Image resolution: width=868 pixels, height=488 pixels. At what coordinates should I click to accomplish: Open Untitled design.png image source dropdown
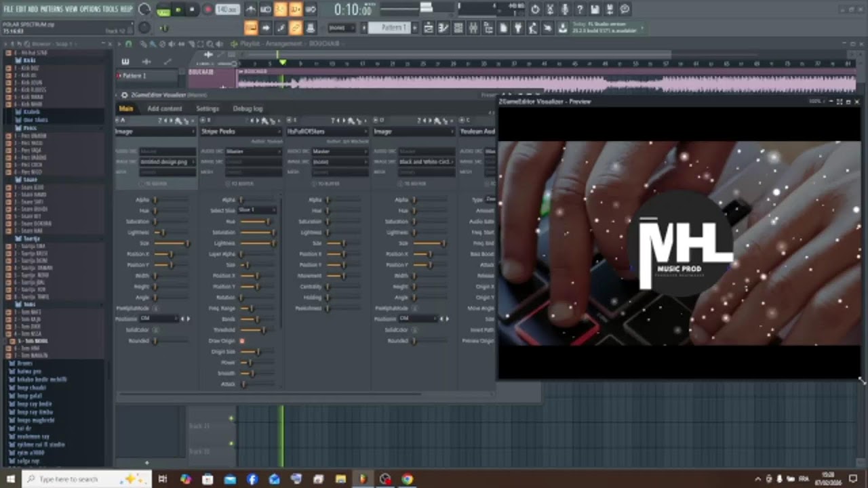pyautogui.click(x=167, y=162)
